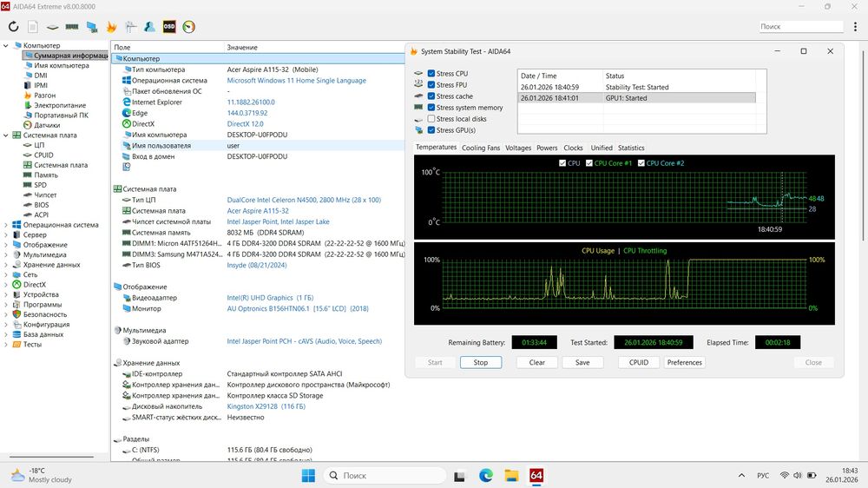This screenshot has width=868, height=488.
Task: Expand the Хранение данных tree node
Action: 6,265
